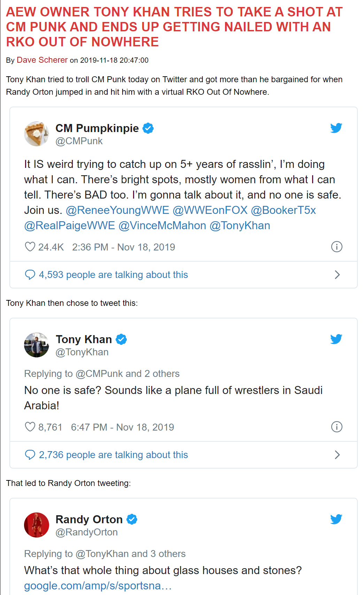Click the speech bubble icon beside 2,736 people
The image size is (364, 595).
click(30, 455)
